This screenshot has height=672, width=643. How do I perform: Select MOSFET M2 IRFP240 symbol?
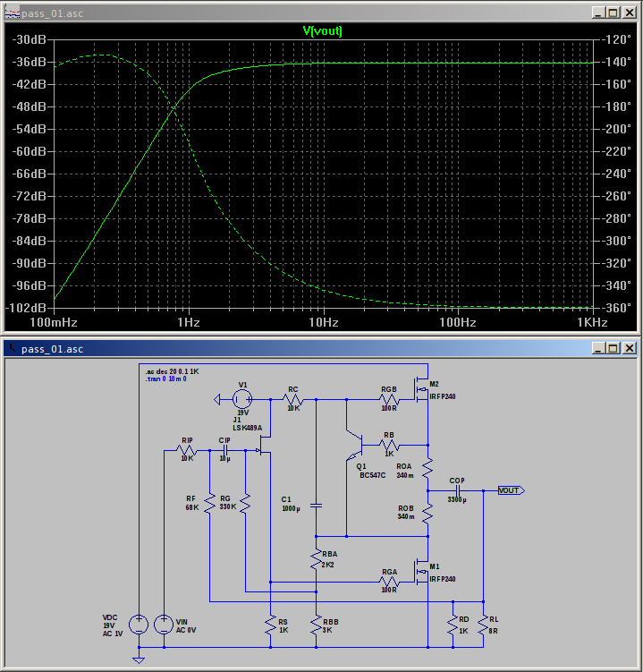point(420,389)
